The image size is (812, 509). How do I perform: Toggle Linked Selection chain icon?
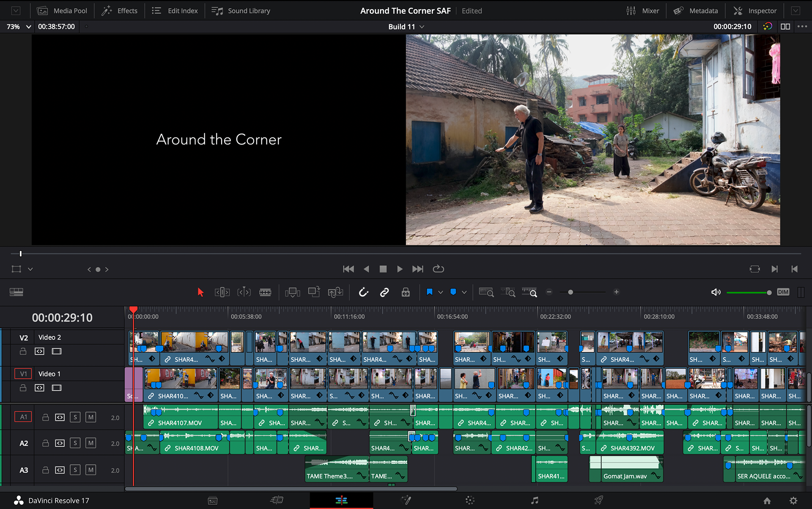[x=384, y=292]
